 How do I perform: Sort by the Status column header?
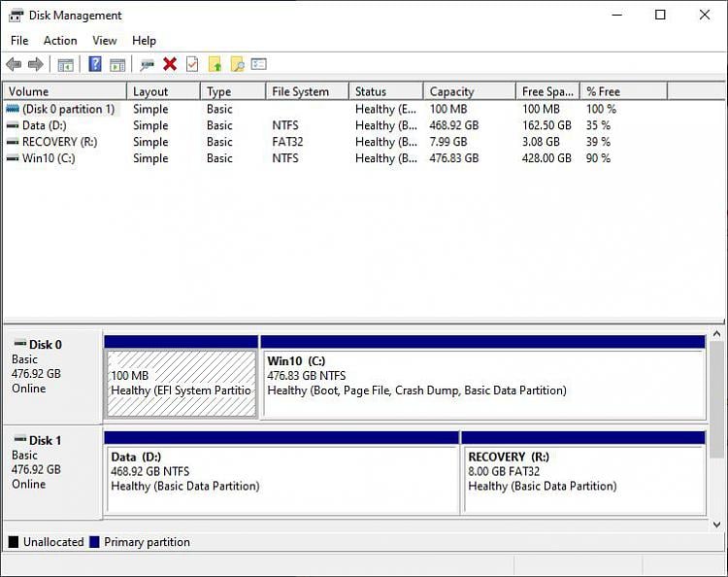click(x=385, y=91)
